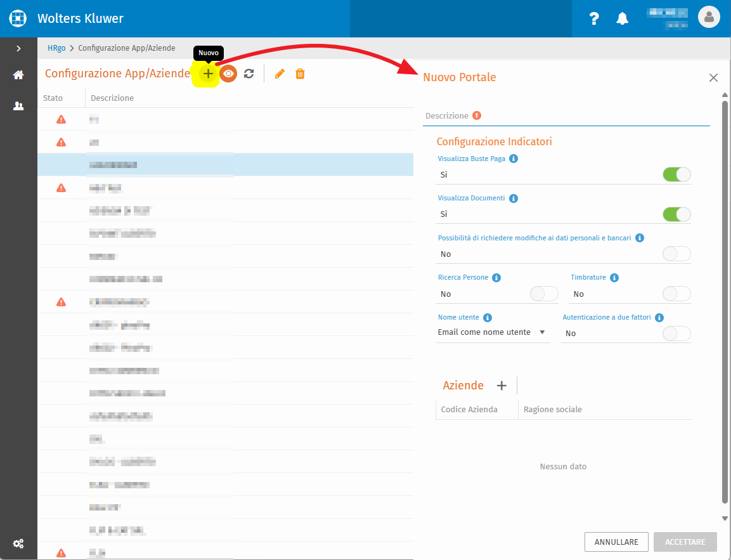
Task: Open the help question mark icon
Action: (594, 18)
